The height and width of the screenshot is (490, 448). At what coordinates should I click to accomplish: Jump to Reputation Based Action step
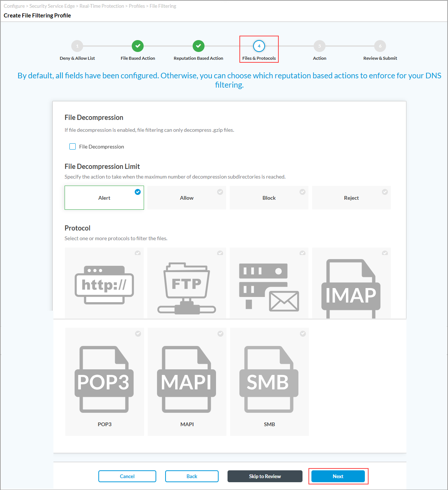point(199,46)
